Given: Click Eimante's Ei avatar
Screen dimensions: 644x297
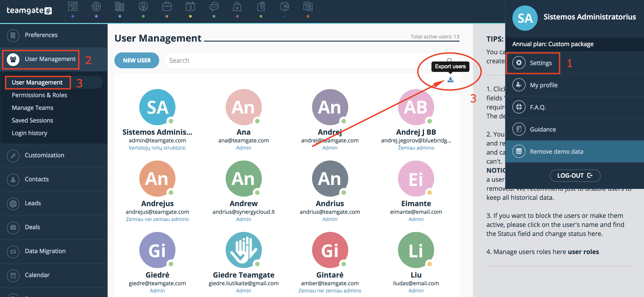Looking at the screenshot, I should point(416,179).
